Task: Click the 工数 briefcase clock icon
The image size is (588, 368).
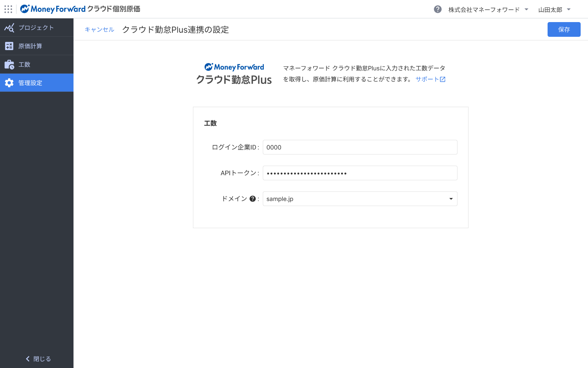Action: (x=9, y=64)
